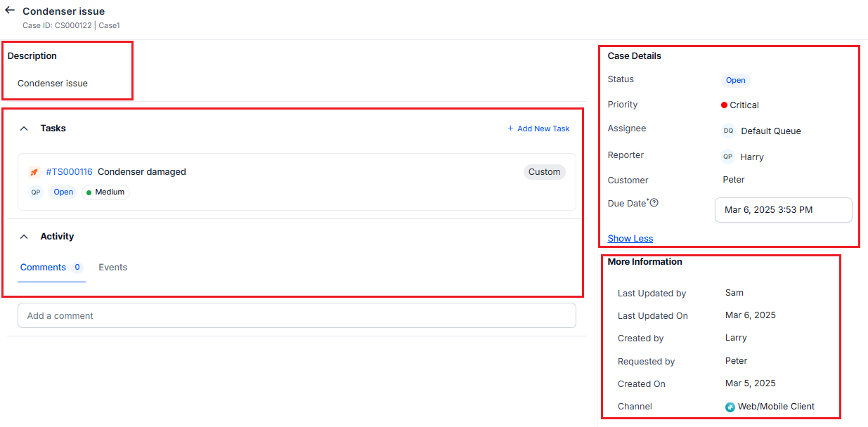Viewport: 868px width, 427px height.
Task: Collapse the Activity section
Action: pos(24,237)
